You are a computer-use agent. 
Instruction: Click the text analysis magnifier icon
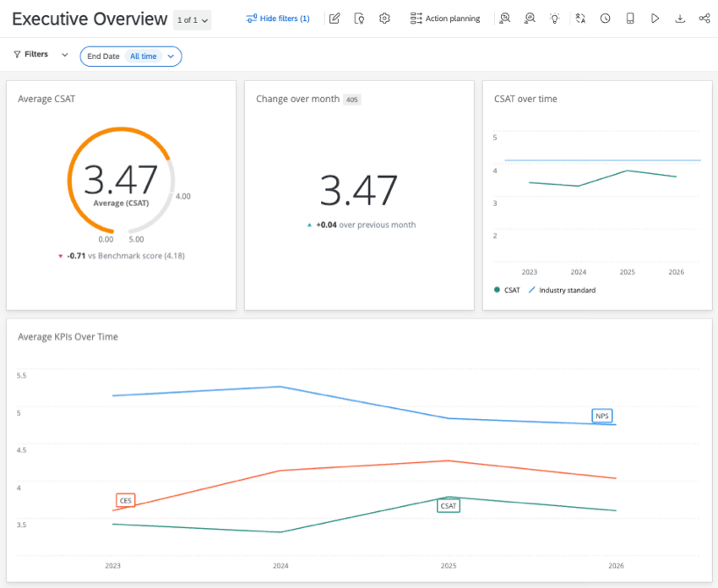click(x=505, y=19)
